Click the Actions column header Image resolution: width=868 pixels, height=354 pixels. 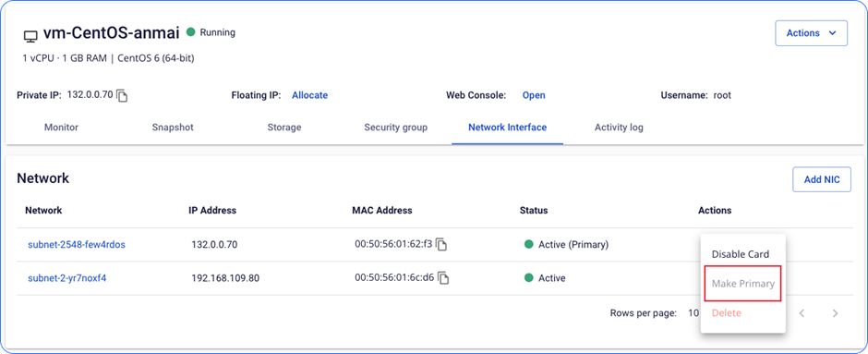[715, 211]
